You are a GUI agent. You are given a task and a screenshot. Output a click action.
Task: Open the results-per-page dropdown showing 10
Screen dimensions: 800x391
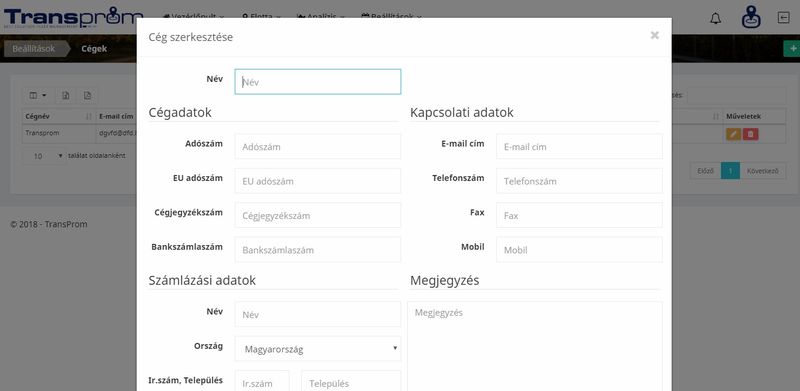click(44, 156)
